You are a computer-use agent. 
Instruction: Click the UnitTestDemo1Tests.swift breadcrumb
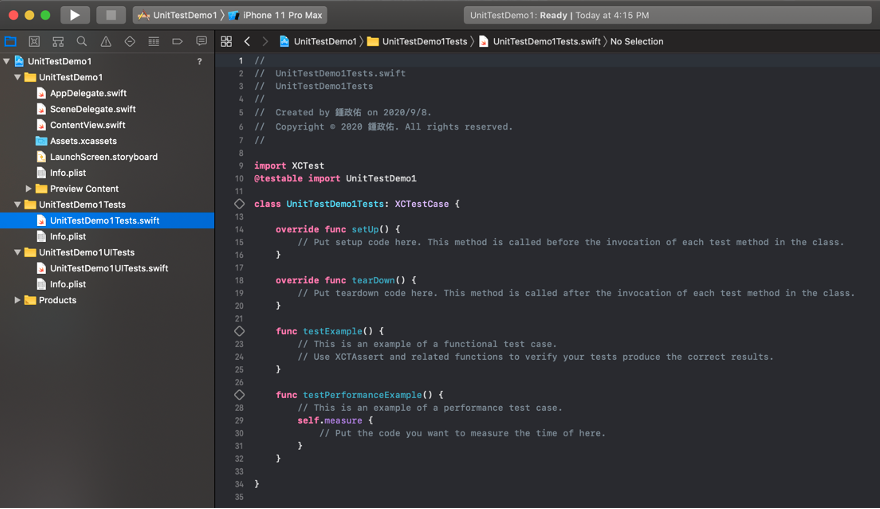click(x=539, y=42)
